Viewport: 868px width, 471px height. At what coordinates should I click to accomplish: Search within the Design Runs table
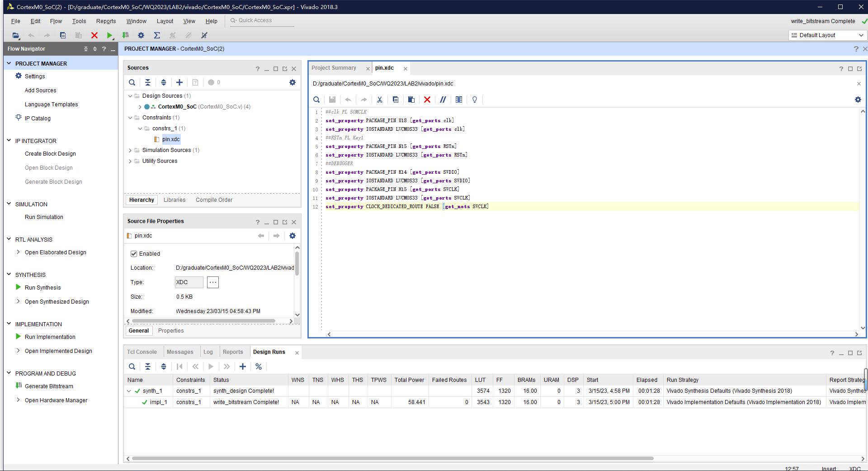[132, 366]
